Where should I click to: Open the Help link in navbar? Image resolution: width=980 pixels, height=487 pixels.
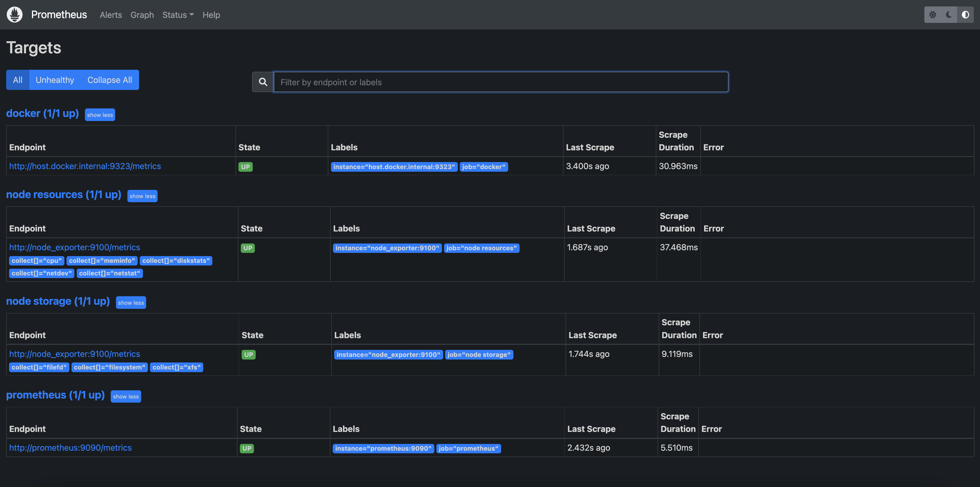click(x=211, y=15)
